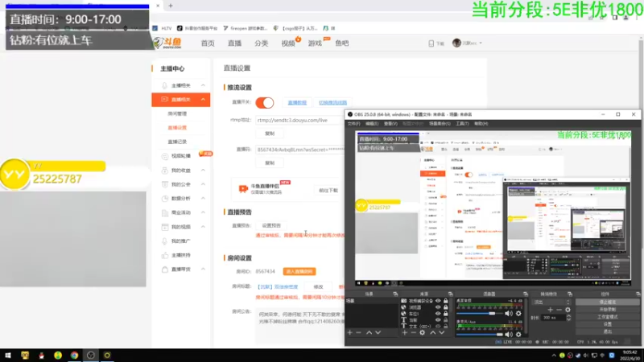Viewport: 644px width, 362px height.
Task: Open the user avatar in Douyu header
Action: [456, 43]
